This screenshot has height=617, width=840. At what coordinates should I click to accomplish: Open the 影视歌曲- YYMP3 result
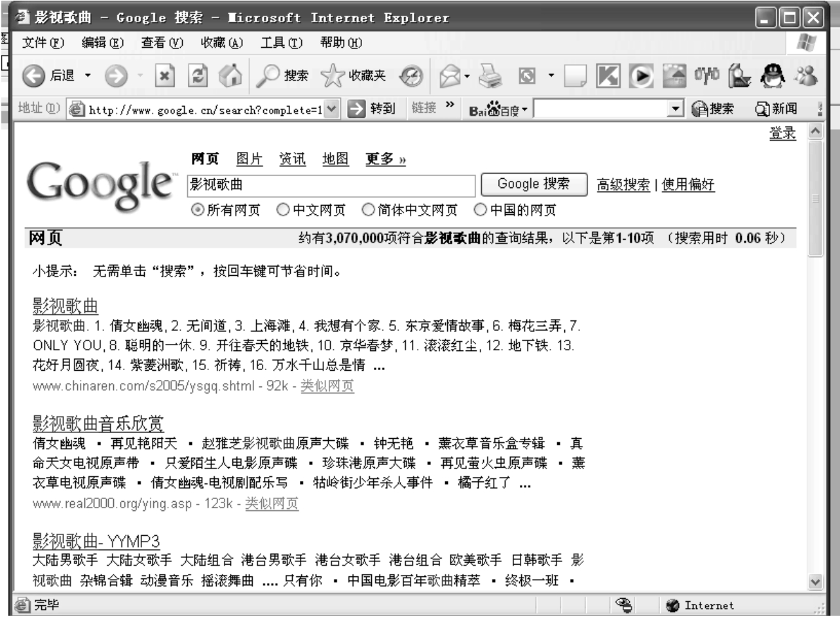(96, 541)
